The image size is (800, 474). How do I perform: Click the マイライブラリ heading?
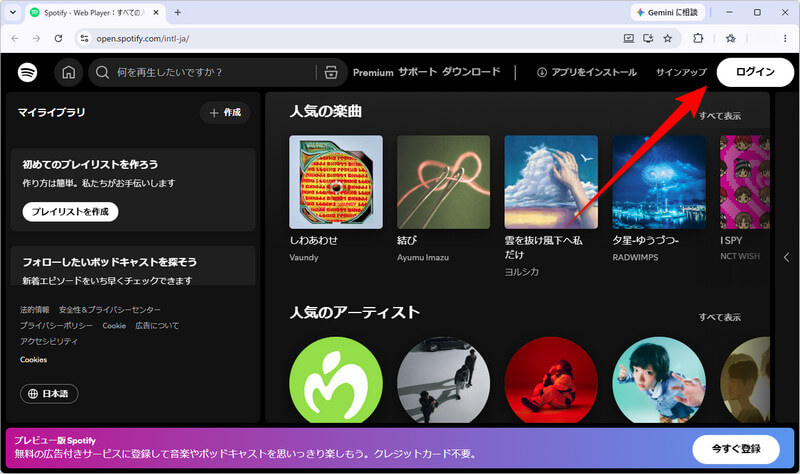pyautogui.click(x=52, y=112)
